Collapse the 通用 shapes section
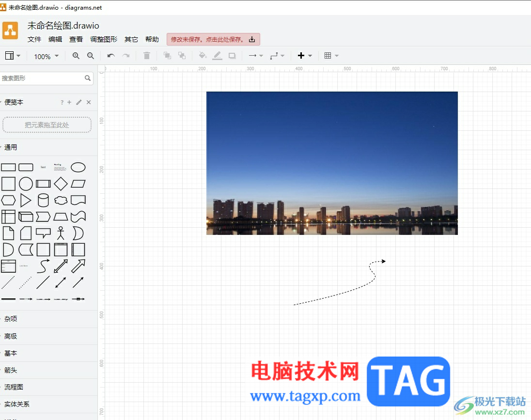 tap(10, 147)
